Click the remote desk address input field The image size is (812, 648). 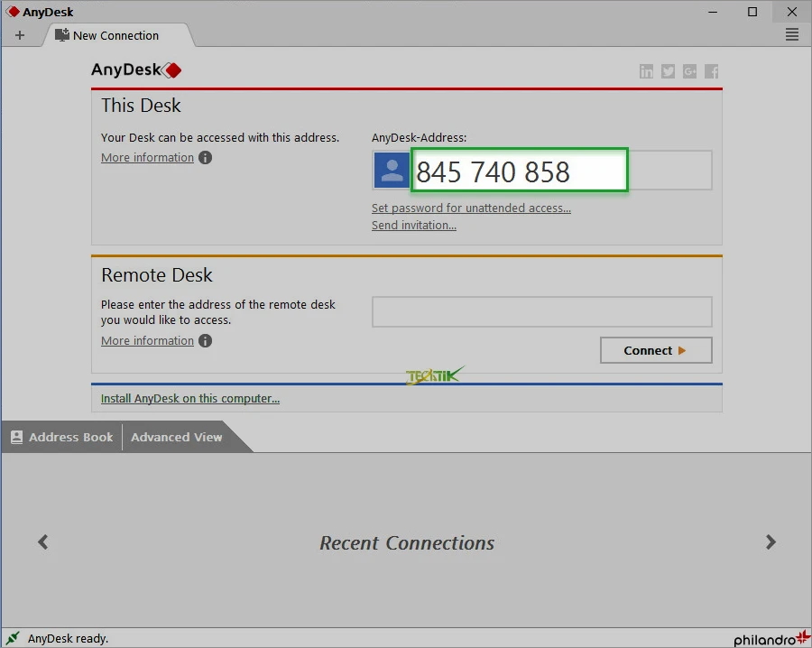(541, 312)
